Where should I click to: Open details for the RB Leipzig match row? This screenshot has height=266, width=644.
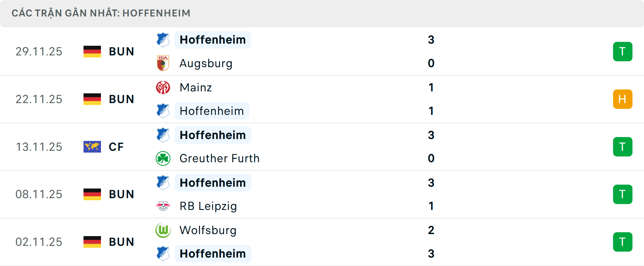click(x=335, y=194)
